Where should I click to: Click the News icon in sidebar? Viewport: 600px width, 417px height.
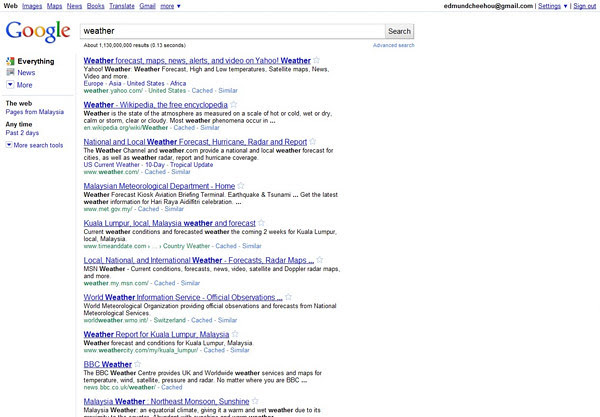coord(10,72)
